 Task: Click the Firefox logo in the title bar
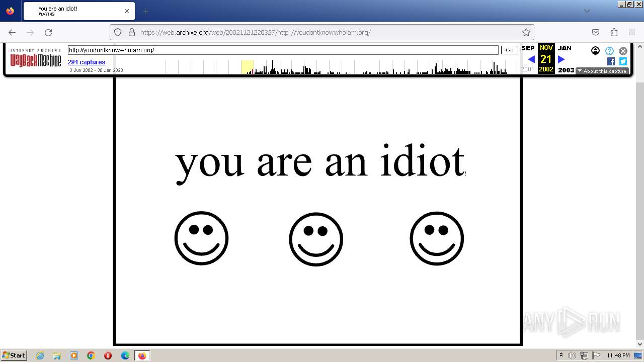pos(10,11)
